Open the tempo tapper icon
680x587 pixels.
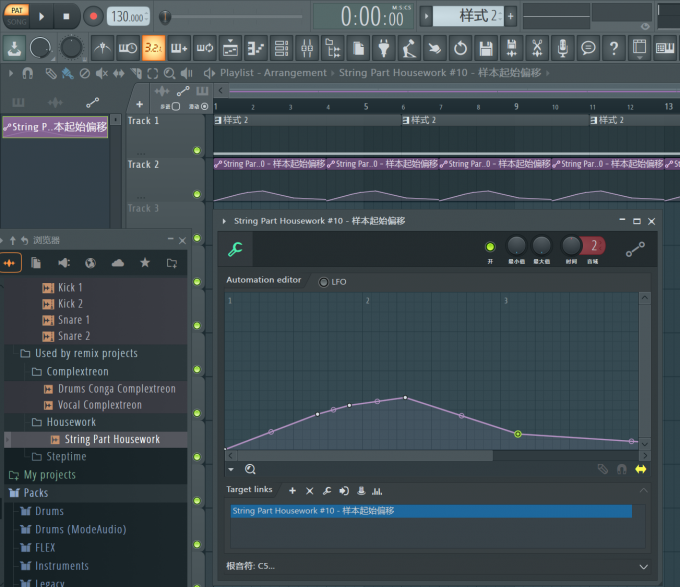coord(409,48)
